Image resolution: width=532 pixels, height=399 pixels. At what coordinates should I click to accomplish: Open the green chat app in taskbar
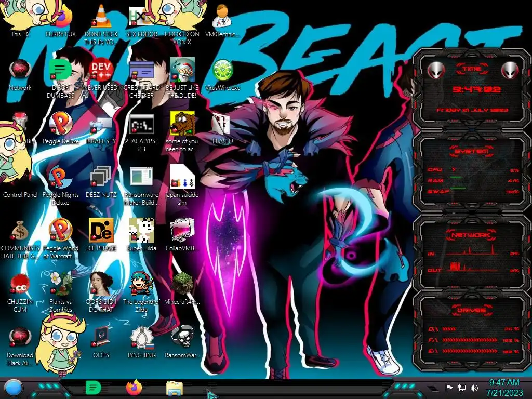(94, 388)
